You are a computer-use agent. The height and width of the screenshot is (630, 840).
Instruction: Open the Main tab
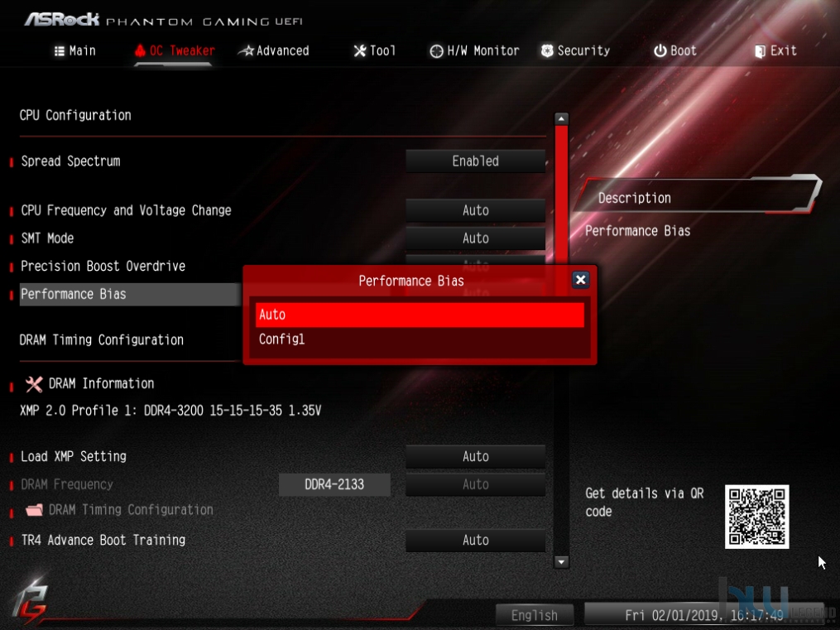[75, 50]
